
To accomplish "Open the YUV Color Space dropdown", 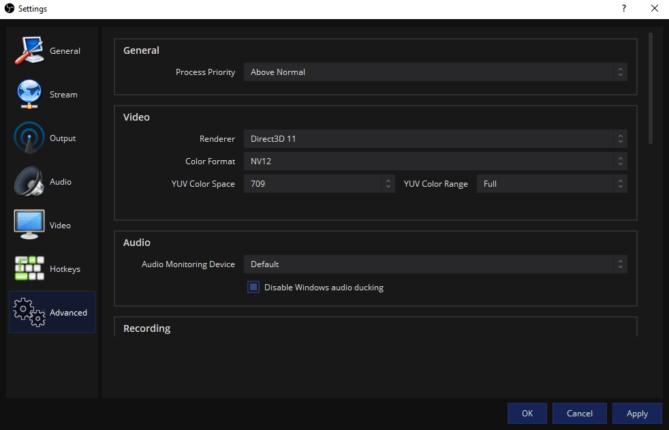I will 319,184.
